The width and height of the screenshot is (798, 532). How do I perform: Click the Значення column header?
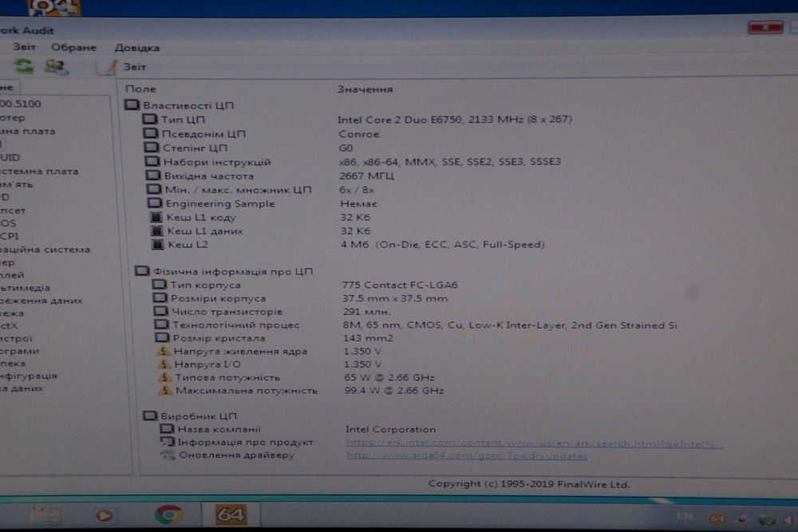click(365, 89)
